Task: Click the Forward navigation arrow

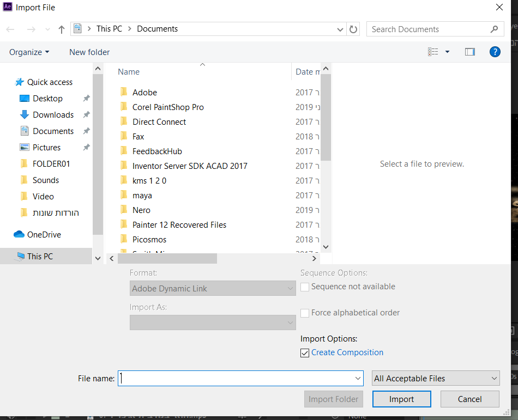Action: coord(31,29)
